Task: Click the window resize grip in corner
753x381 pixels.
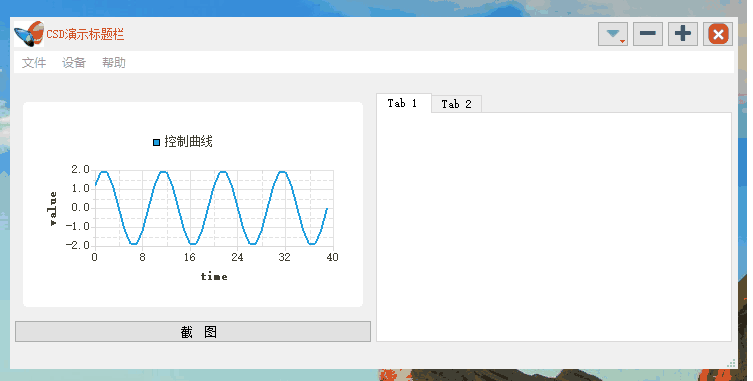Action: tap(731, 363)
